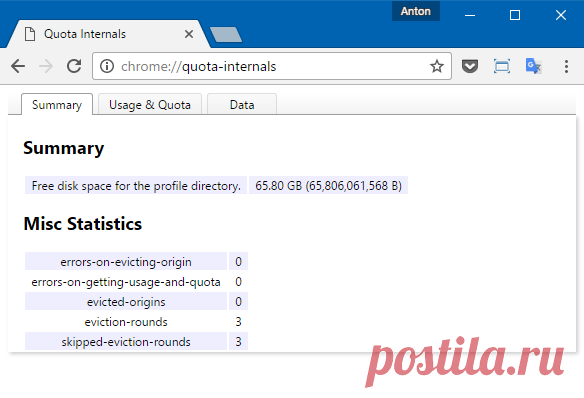Click the page icon in Quota Internals tab
584x398 pixels.
30,34
